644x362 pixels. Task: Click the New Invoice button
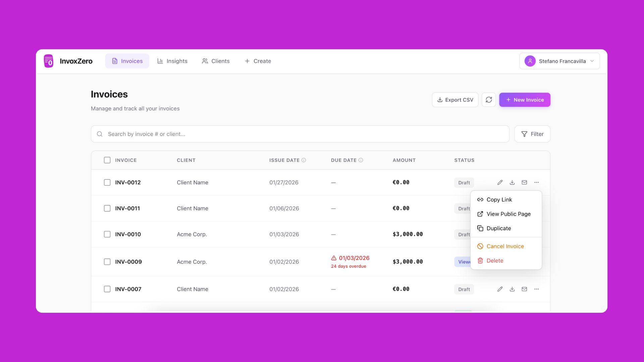[x=525, y=100]
